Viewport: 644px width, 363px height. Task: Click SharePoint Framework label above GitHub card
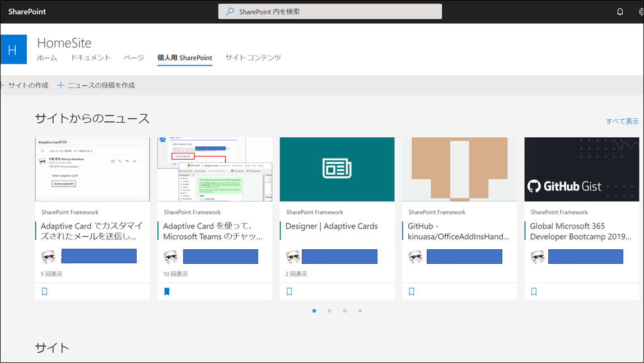pyautogui.click(x=437, y=212)
